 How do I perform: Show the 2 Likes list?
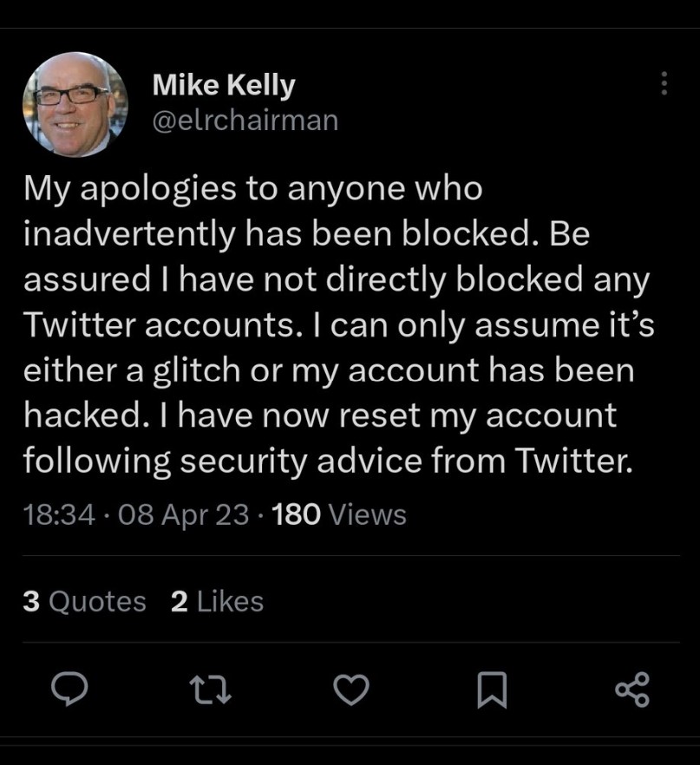click(217, 601)
